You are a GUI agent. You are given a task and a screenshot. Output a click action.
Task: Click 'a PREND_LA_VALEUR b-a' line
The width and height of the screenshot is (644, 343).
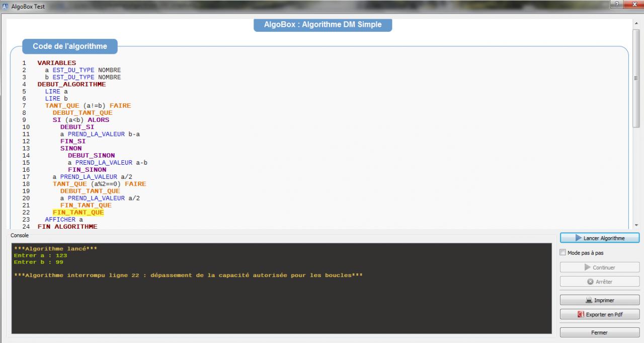[100, 134]
